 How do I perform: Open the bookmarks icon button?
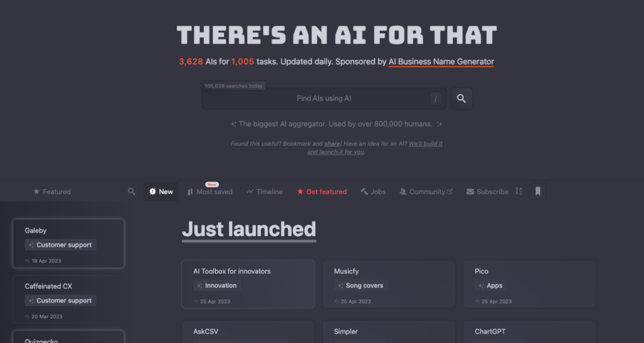point(538,191)
